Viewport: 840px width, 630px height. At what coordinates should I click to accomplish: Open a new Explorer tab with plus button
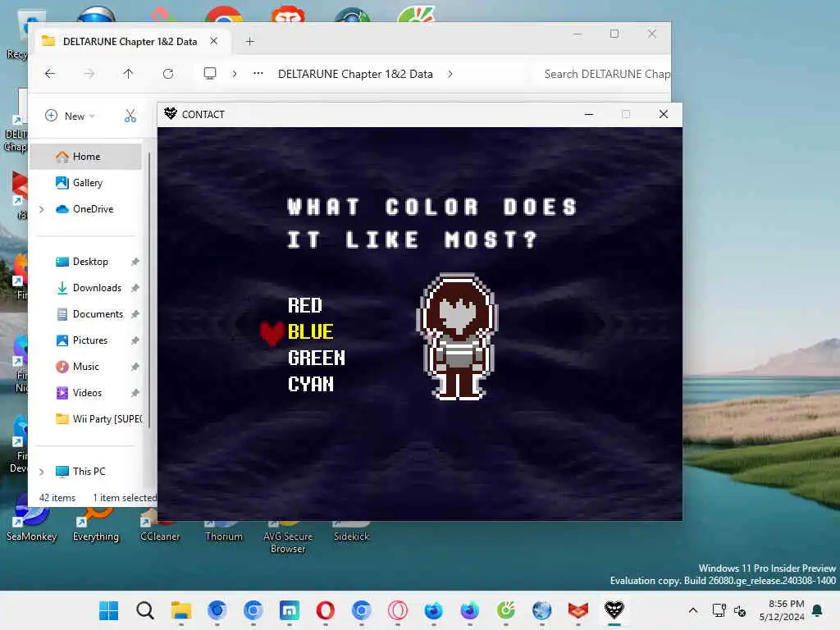click(249, 42)
